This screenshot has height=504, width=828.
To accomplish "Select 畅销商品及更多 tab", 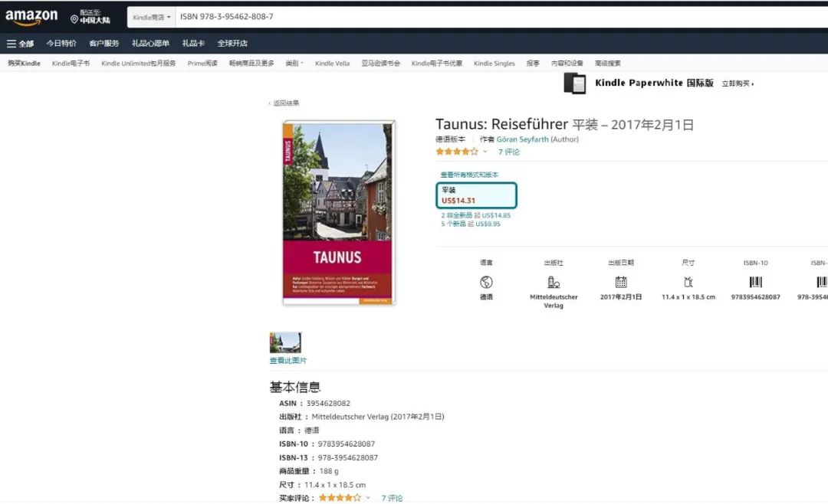I will point(251,64).
